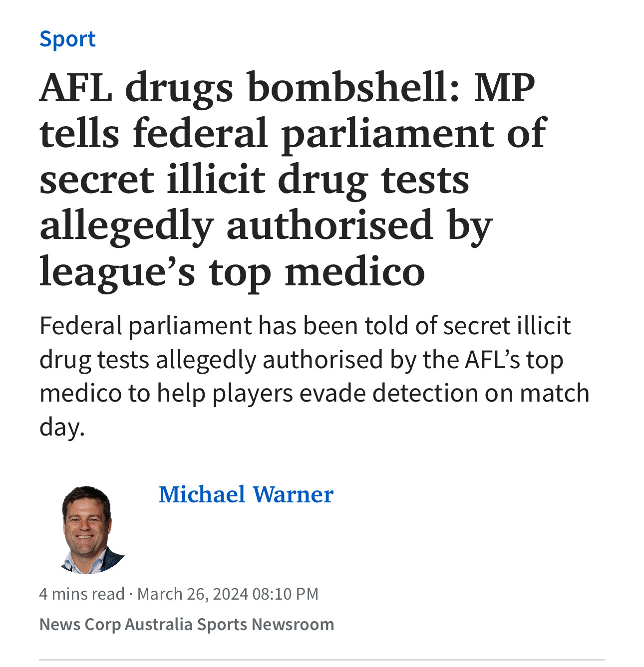Click Michael Warner's author photo
Viewport: 644px width, 667px height.
(x=89, y=529)
